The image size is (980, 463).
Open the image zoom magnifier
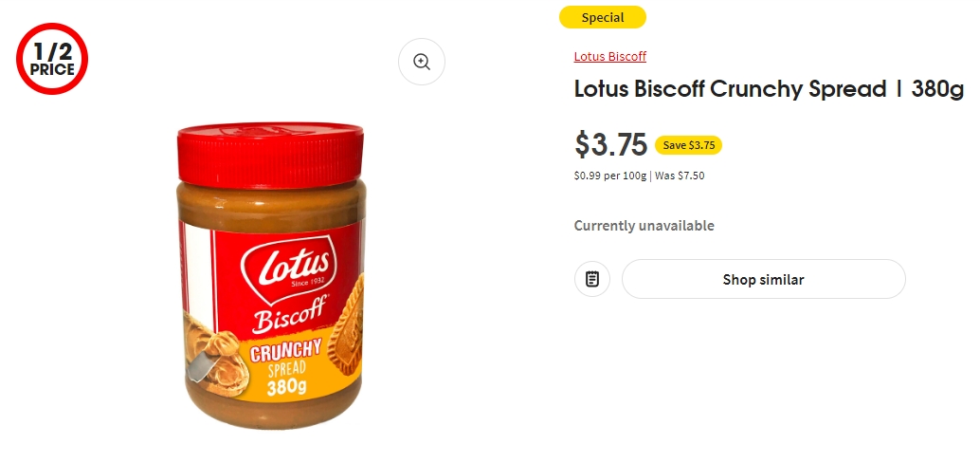pos(422,62)
